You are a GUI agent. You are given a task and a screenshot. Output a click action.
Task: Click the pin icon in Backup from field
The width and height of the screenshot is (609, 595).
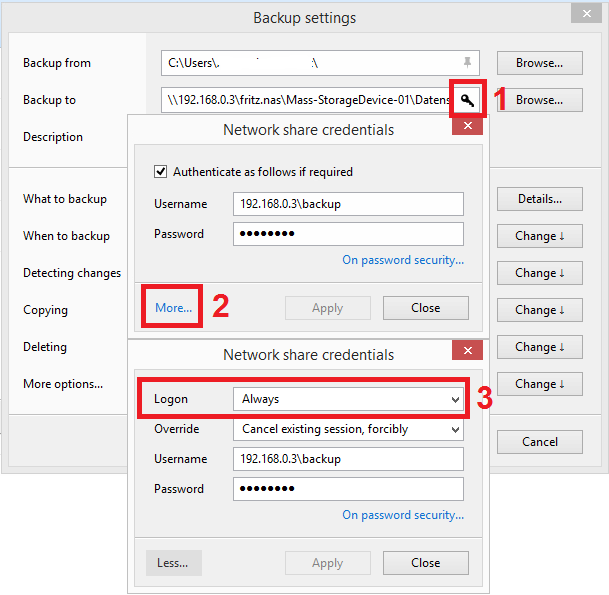click(467, 63)
